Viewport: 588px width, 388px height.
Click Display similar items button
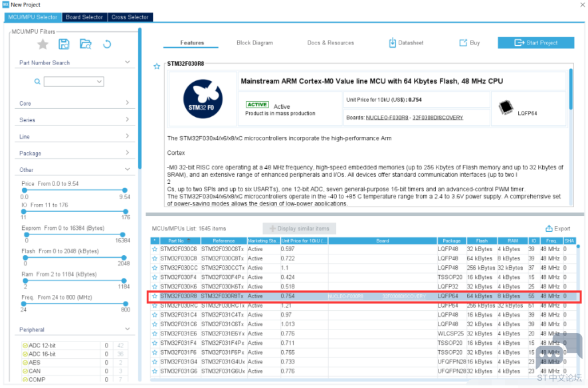click(299, 229)
